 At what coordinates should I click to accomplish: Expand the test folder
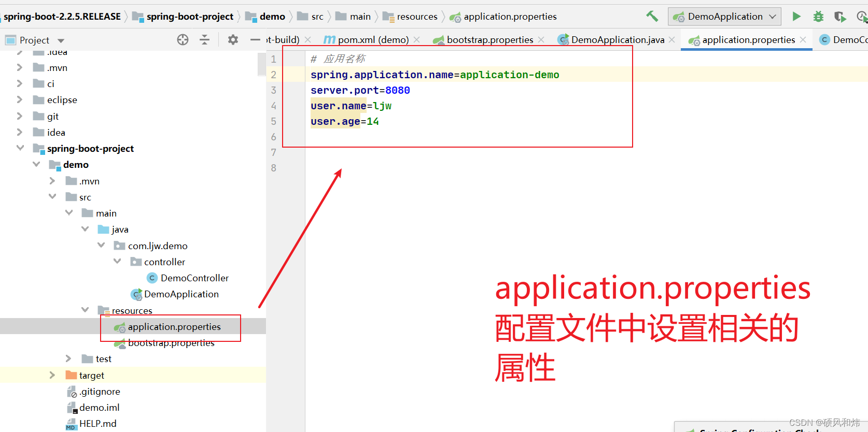(x=68, y=358)
